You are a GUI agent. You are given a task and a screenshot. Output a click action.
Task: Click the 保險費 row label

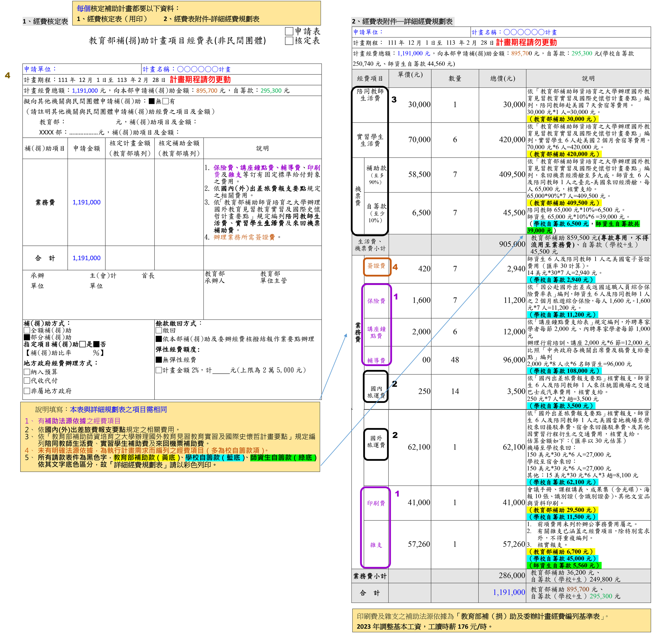coord(376,301)
